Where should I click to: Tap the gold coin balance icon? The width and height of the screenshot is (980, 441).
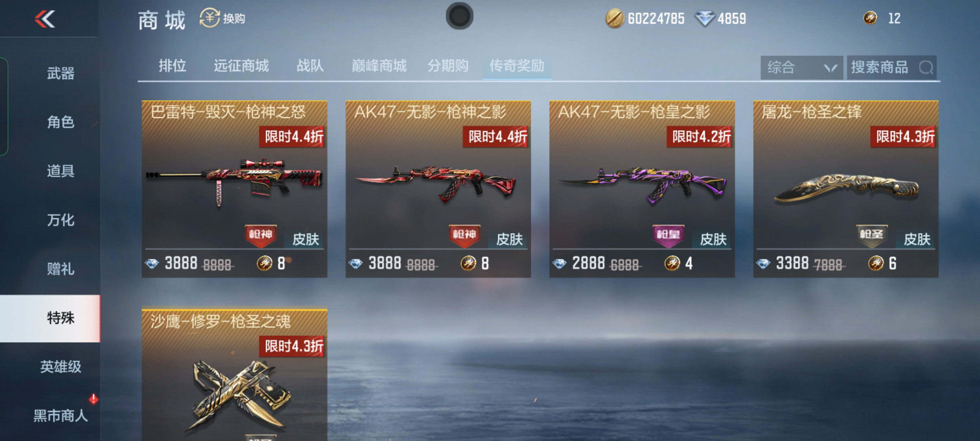(x=615, y=19)
